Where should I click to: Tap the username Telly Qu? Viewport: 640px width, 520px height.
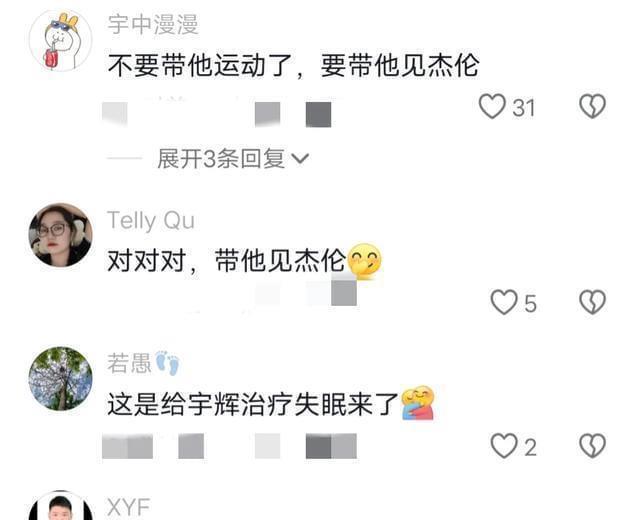pyautogui.click(x=151, y=221)
